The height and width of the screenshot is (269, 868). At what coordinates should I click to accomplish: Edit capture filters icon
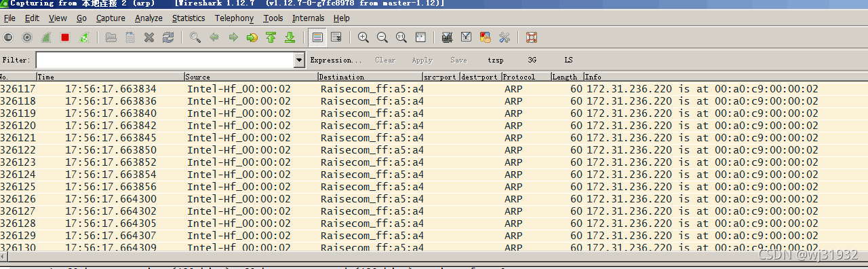tap(447, 37)
